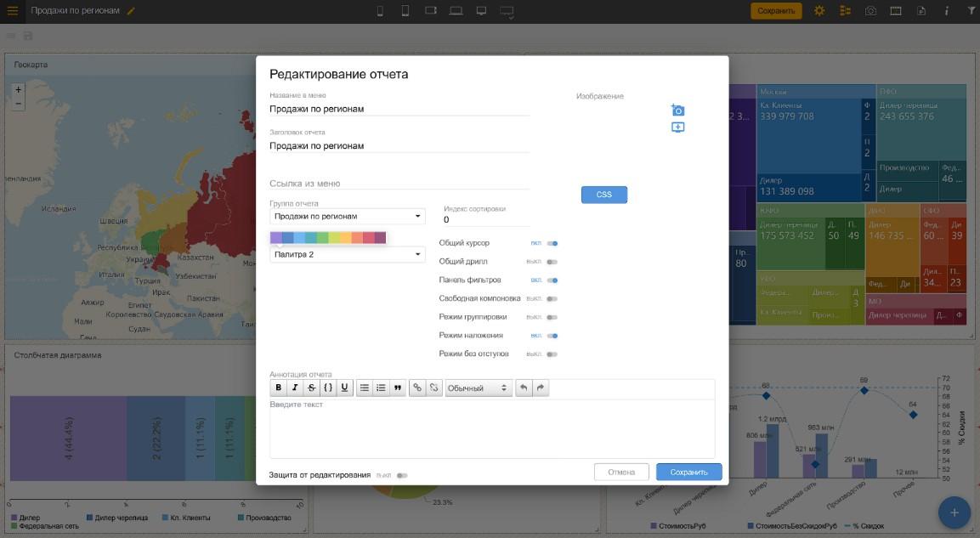
Task: Click the Название в меню input field
Action: coord(399,109)
